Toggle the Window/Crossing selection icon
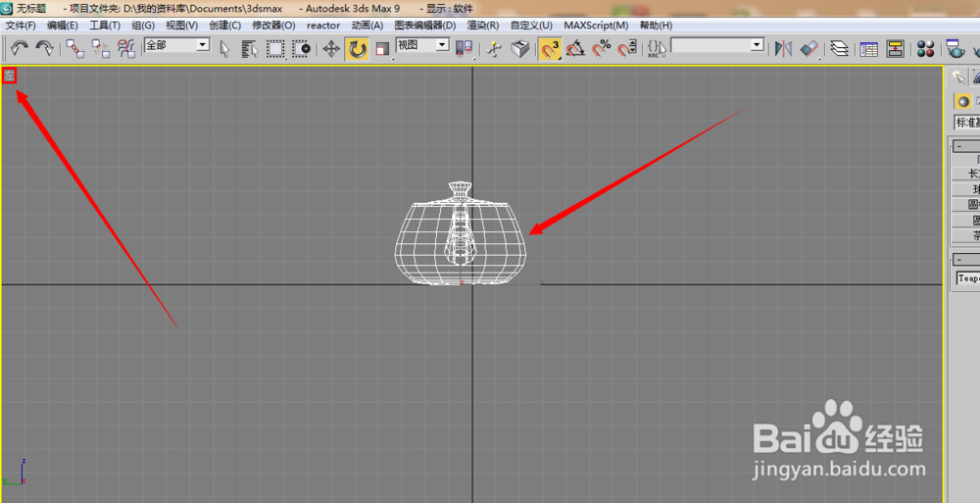This screenshot has height=503, width=980. point(303,48)
